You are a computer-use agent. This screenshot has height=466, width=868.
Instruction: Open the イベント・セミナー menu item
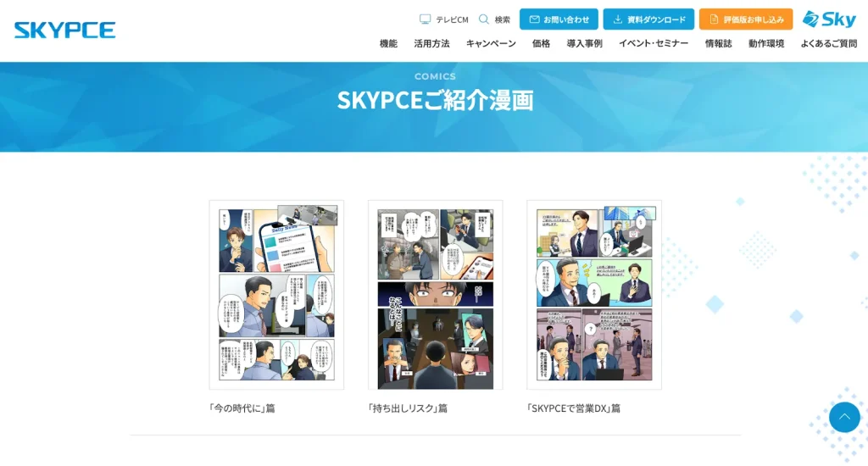654,43
